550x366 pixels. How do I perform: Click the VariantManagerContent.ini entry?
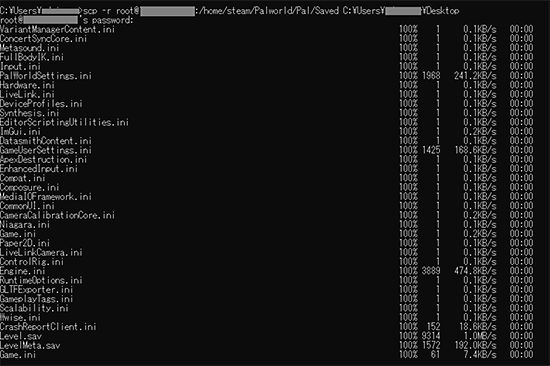58,29
